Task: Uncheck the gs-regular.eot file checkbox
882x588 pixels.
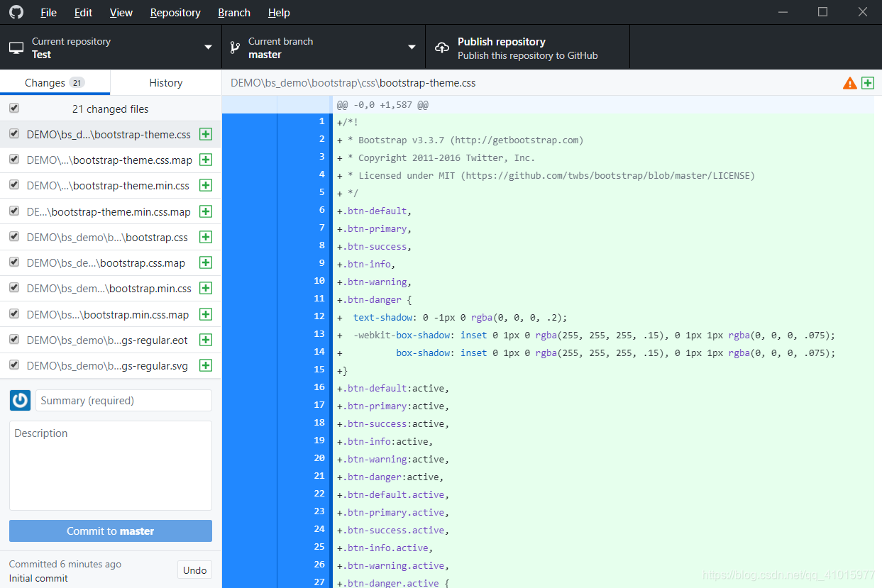Action: (14, 339)
